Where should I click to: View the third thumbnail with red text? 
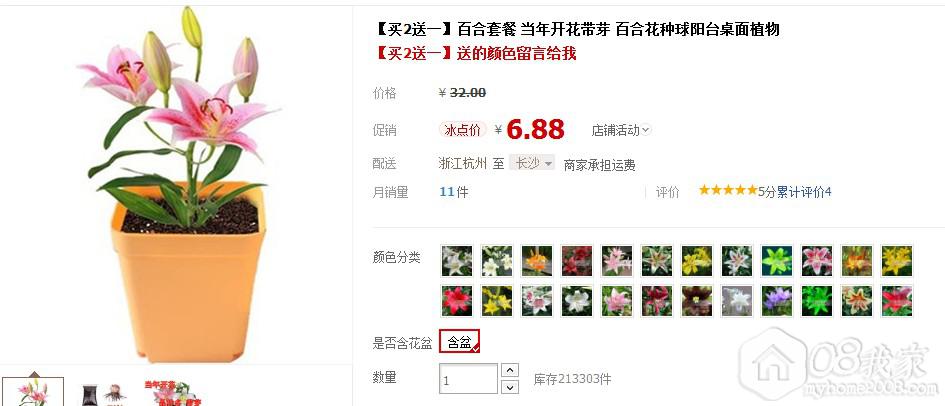(174, 393)
